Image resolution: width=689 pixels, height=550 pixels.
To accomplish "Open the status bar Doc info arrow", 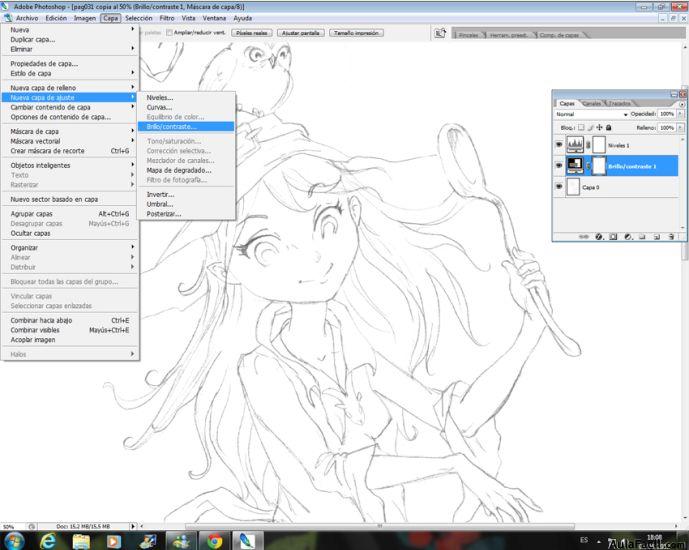I will click(133, 526).
